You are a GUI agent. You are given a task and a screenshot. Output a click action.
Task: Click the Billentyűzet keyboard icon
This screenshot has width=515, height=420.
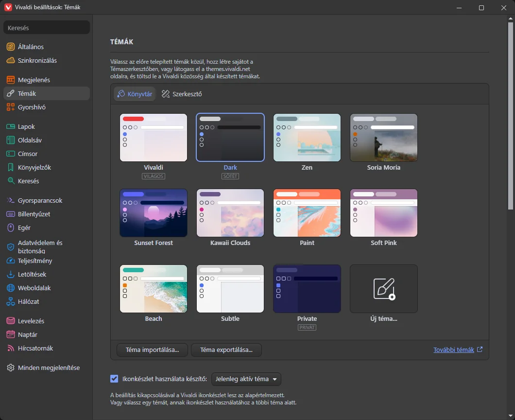click(11, 214)
